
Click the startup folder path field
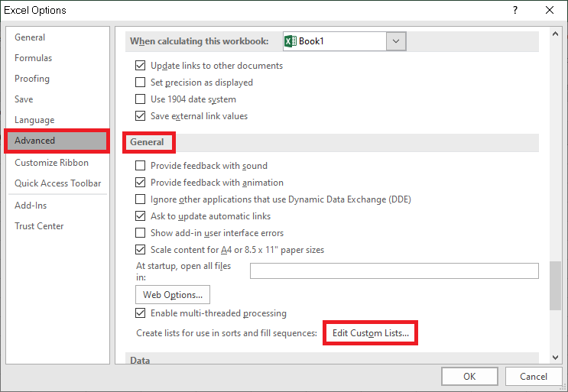pyautogui.click(x=394, y=271)
